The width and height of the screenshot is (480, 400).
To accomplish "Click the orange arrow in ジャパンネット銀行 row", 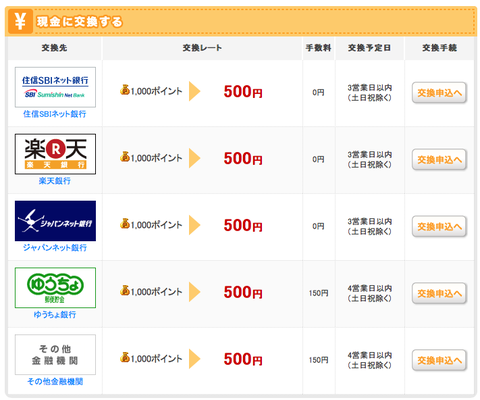I will [x=195, y=225].
